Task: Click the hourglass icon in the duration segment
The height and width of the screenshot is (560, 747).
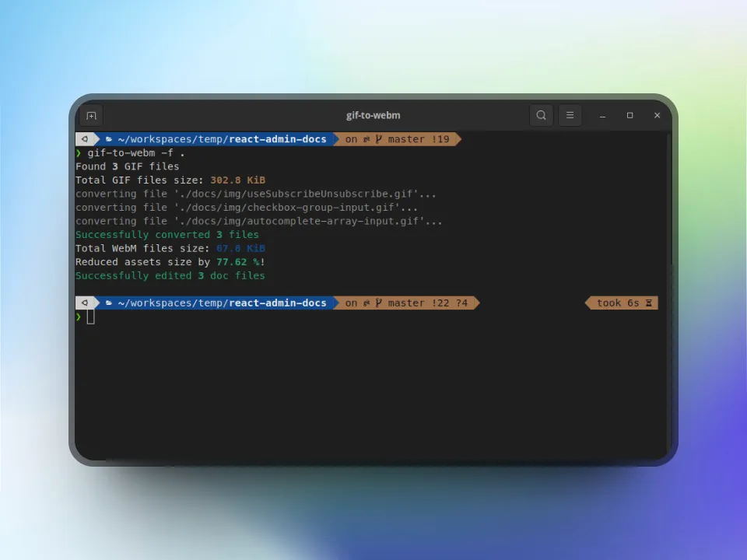Action: (x=650, y=303)
